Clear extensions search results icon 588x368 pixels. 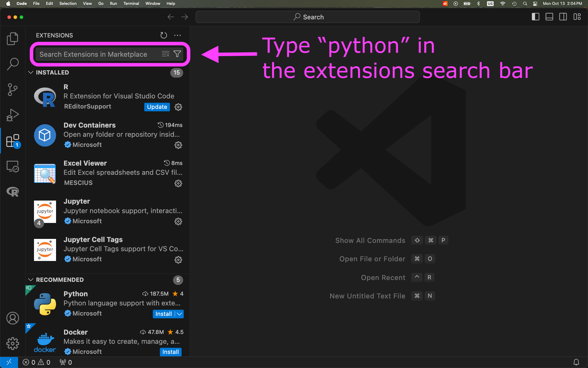[165, 54]
